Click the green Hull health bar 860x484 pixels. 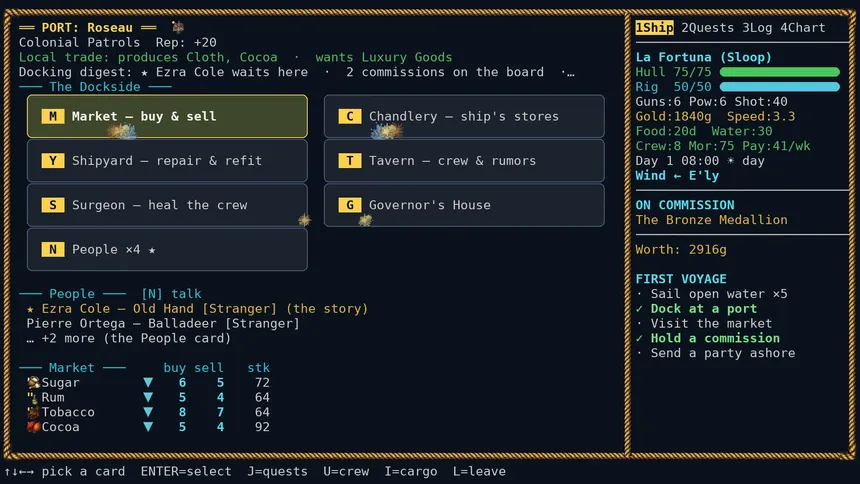point(779,72)
